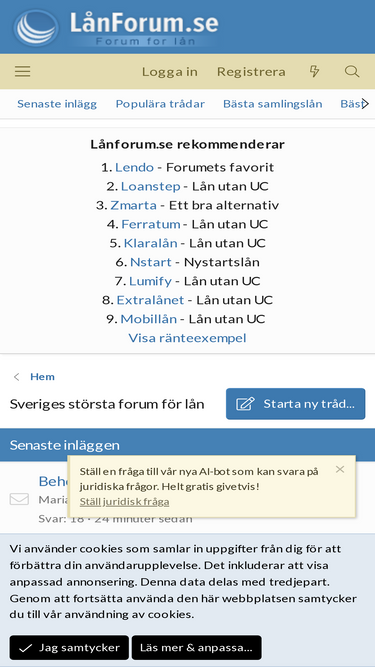This screenshot has height=667, width=375.
Task: Click the envelope icon beside the thread
Action: 19,499
